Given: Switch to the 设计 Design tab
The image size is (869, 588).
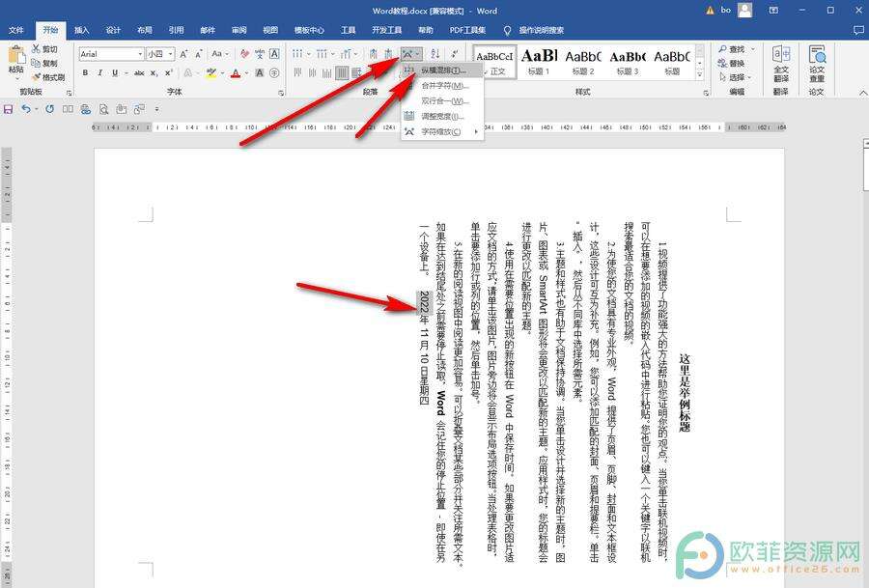Looking at the screenshot, I should [x=113, y=30].
